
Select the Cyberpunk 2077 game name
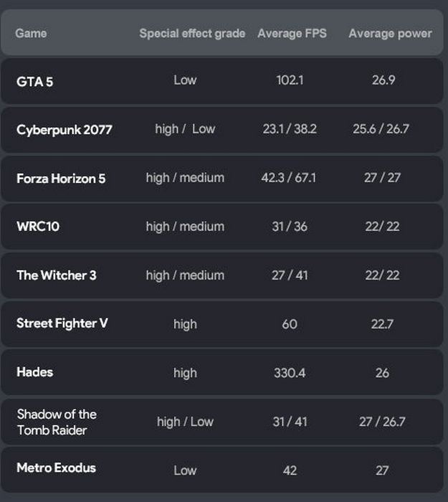pyautogui.click(x=65, y=130)
